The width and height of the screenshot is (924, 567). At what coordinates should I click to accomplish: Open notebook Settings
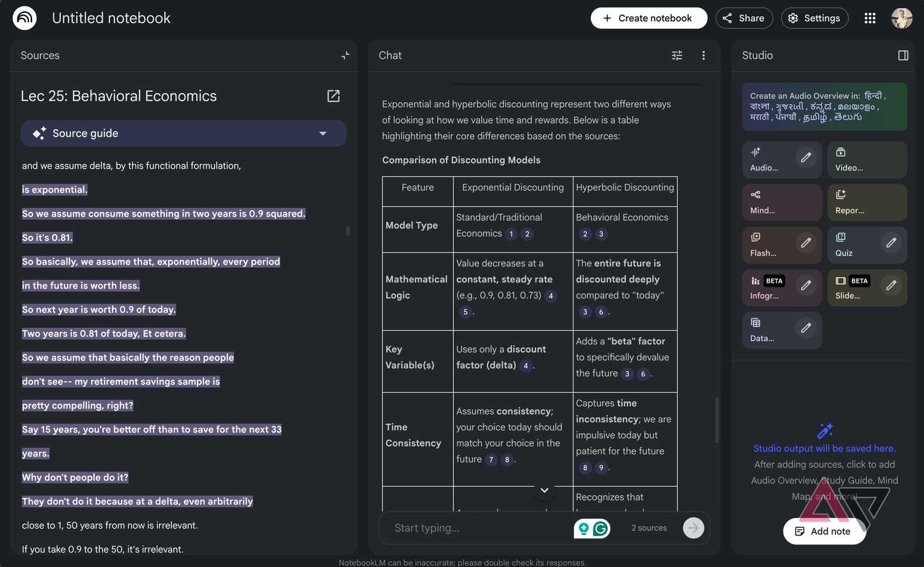click(x=814, y=17)
